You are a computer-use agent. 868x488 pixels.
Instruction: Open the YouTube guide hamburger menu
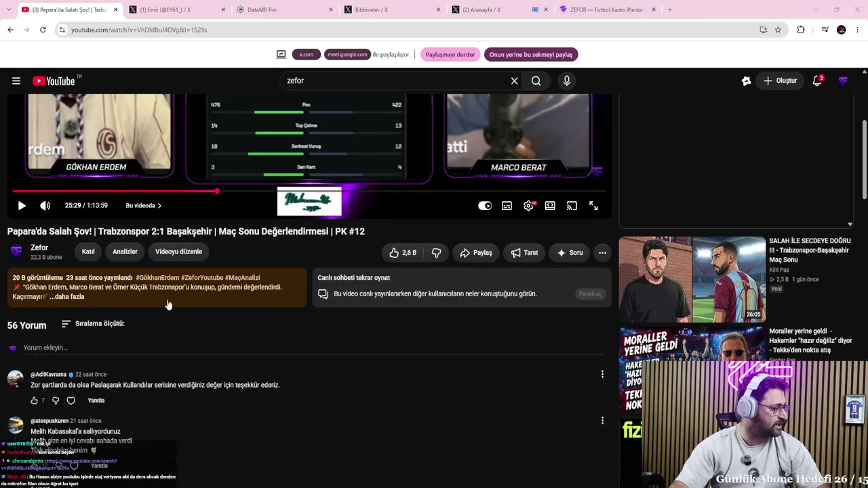coord(16,81)
